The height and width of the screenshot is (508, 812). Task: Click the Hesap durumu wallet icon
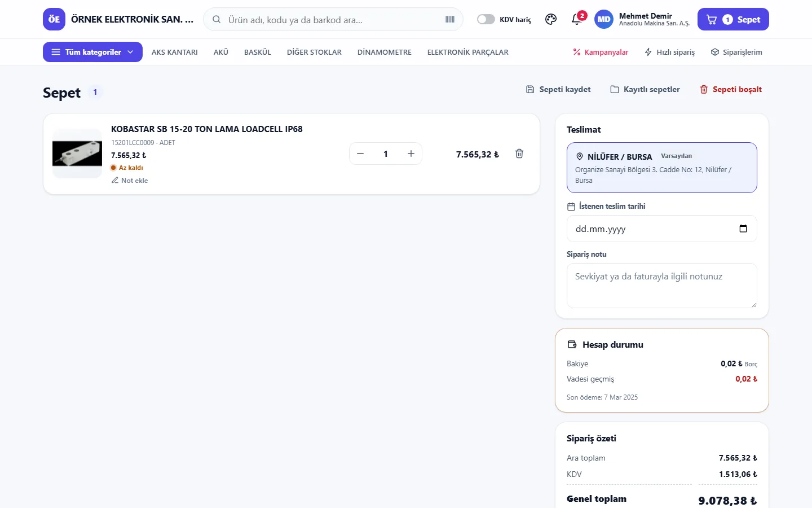[x=572, y=344]
